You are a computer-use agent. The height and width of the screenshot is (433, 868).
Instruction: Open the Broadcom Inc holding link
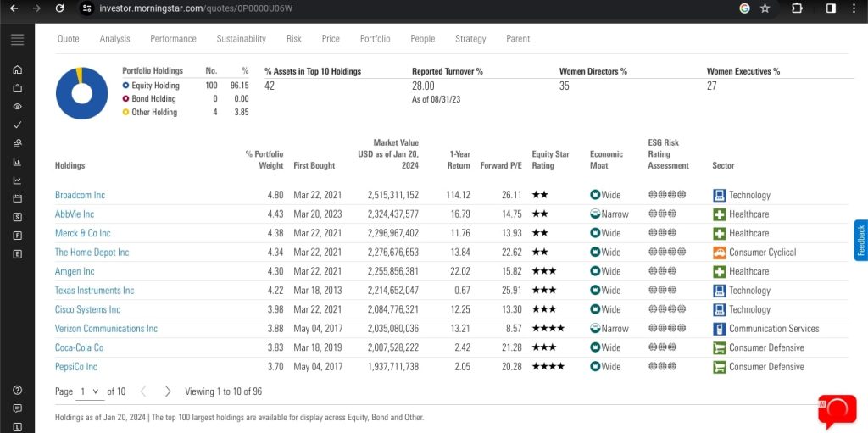click(80, 195)
